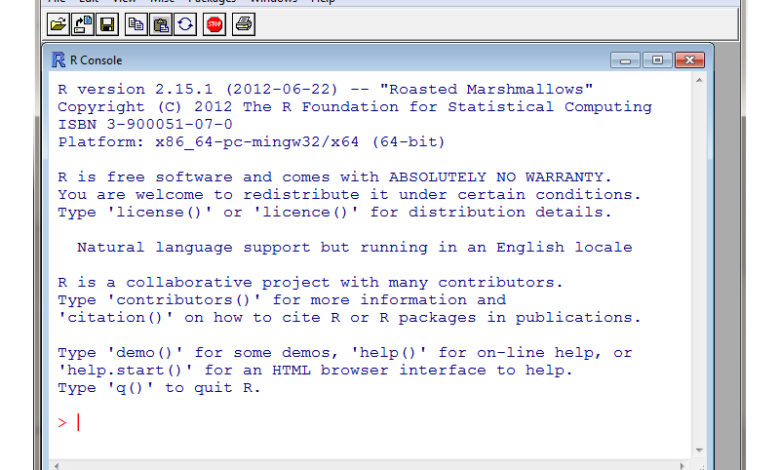Click the 'demo()' text in the console
The height and width of the screenshot is (470, 780).
[x=145, y=353]
